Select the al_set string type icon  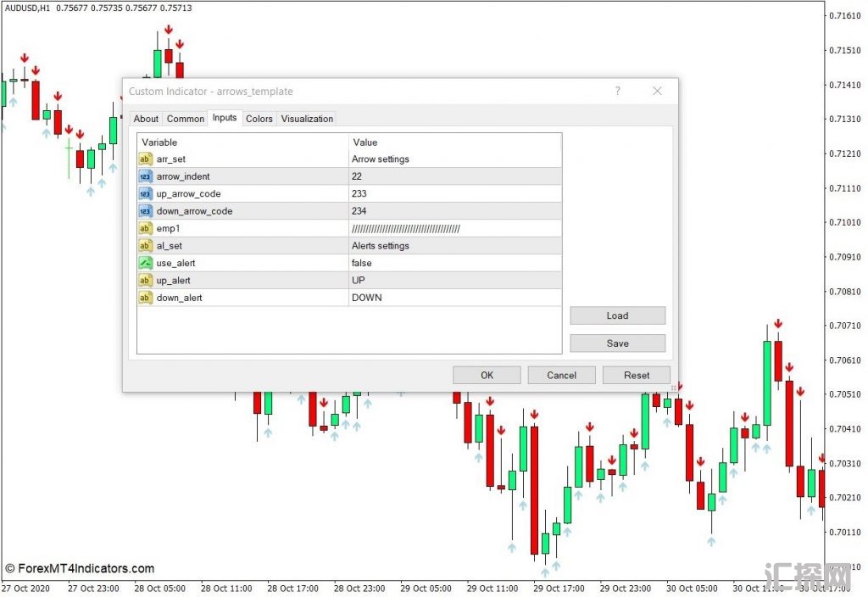point(145,246)
